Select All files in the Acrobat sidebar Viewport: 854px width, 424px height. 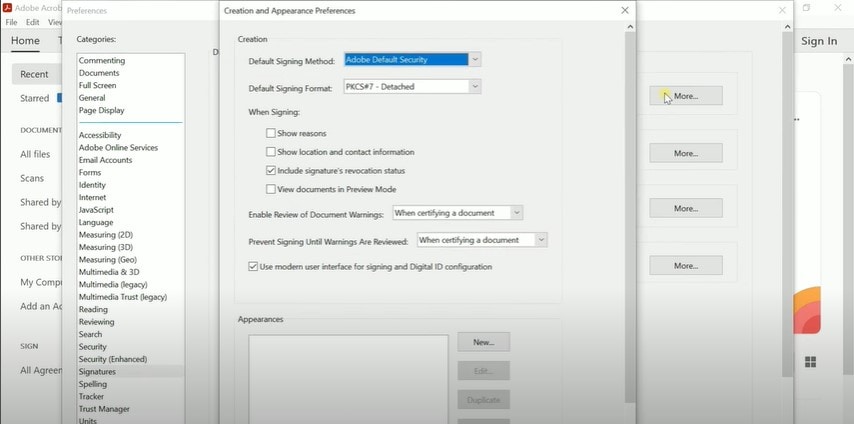(x=35, y=154)
